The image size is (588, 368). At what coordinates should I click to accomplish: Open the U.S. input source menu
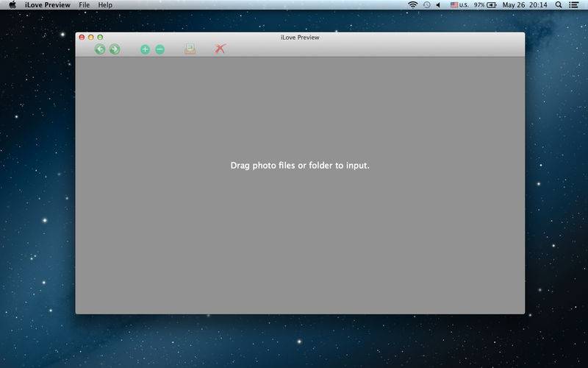point(459,5)
